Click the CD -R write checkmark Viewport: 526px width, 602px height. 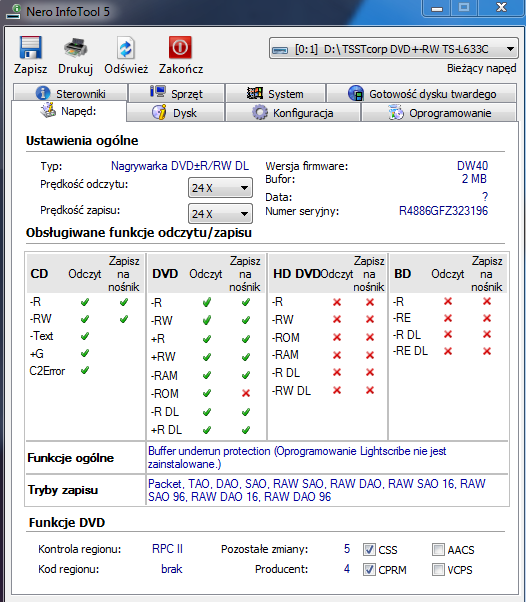click(x=124, y=302)
